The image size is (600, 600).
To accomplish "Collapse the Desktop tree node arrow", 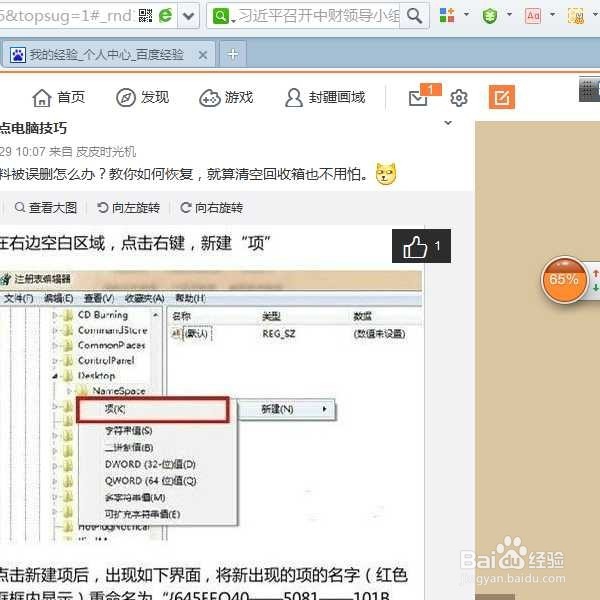I will tap(55, 376).
